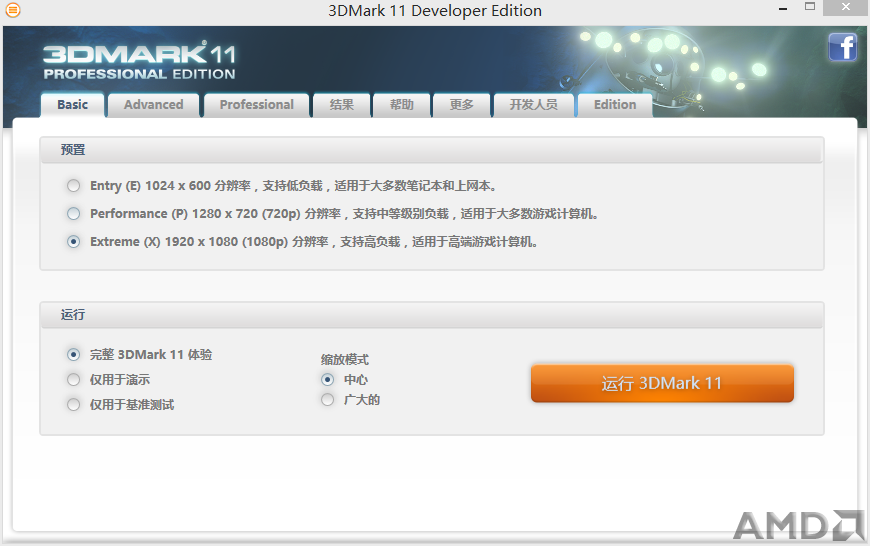The image size is (870, 546).
Task: Minimize the 3DMark 11 window
Action: point(783,8)
